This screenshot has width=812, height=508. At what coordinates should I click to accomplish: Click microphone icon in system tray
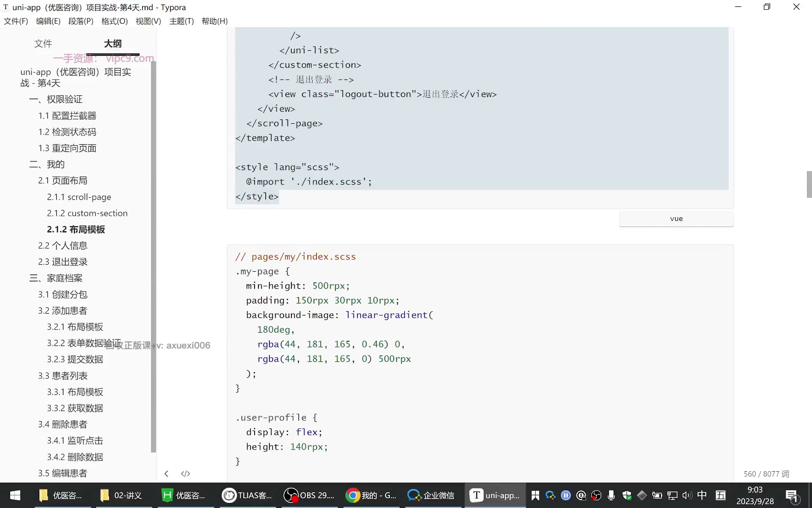tap(611, 495)
